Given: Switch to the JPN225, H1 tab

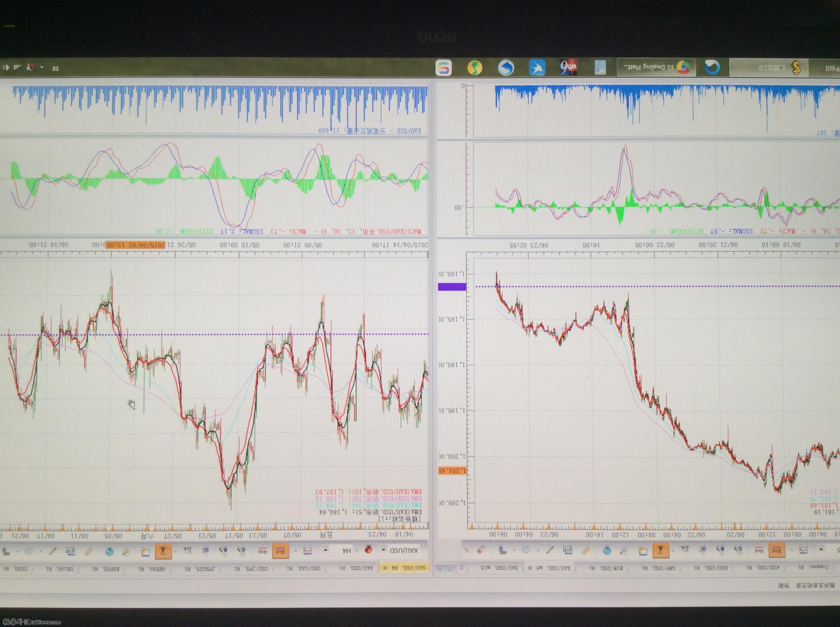Looking at the screenshot, I should tap(197, 569).
